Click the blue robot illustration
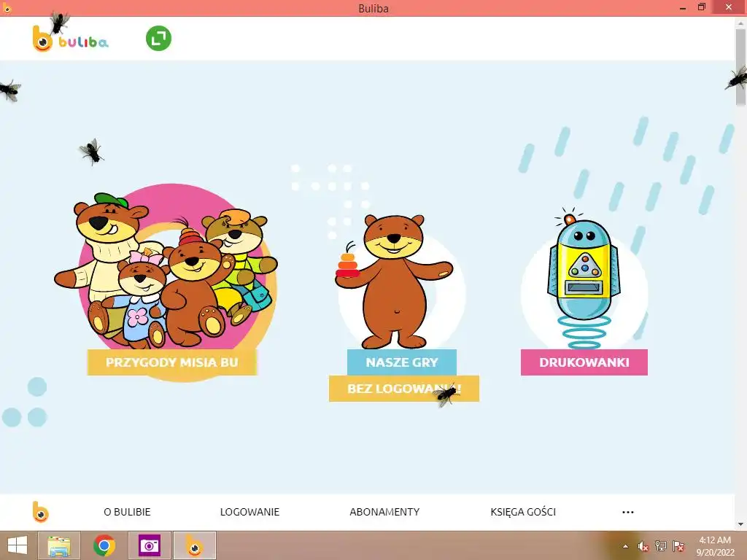 pos(584,278)
